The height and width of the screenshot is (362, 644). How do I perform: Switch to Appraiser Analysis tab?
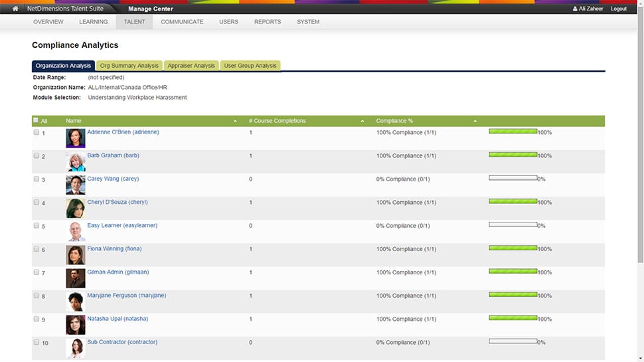191,66
